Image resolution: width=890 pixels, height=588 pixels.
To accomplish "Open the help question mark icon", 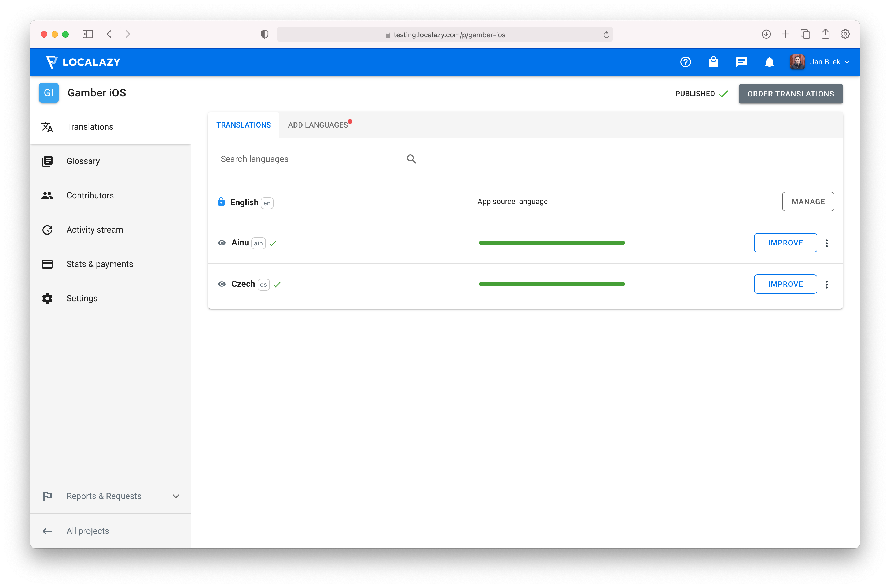I will pyautogui.click(x=685, y=62).
